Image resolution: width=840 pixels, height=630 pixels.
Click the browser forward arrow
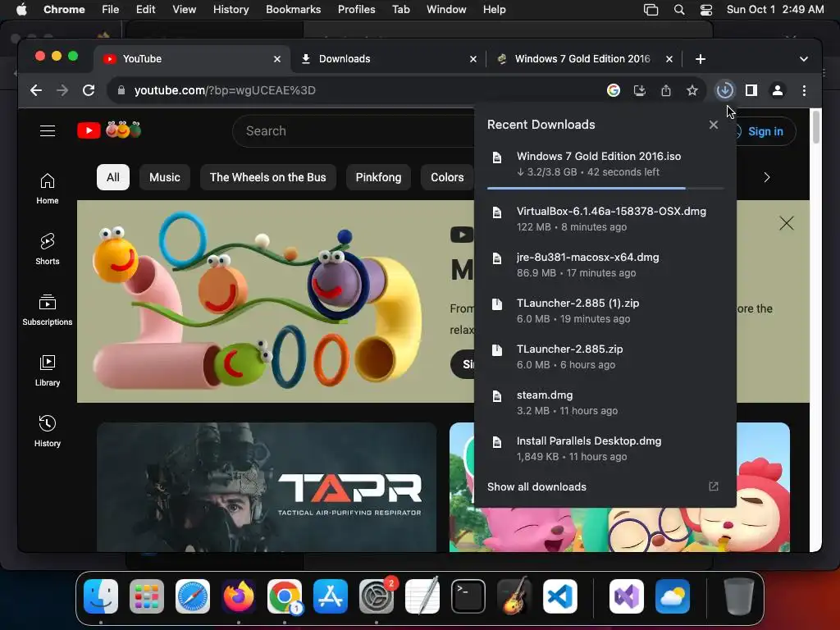coord(62,90)
